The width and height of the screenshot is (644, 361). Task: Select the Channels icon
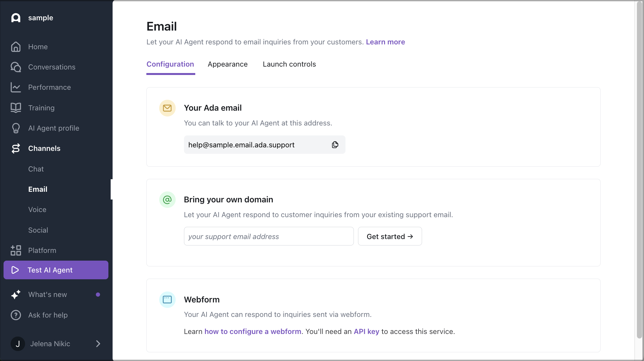(x=16, y=148)
